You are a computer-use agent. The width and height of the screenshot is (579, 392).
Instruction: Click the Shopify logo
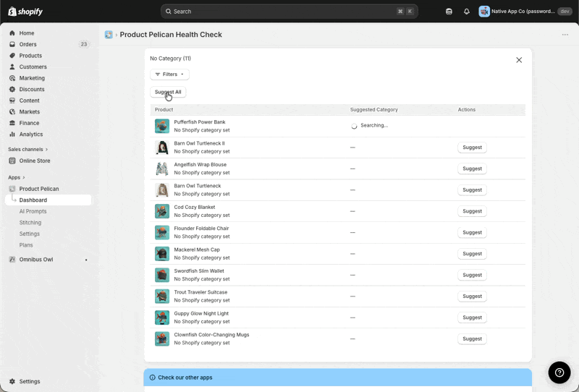click(x=25, y=12)
